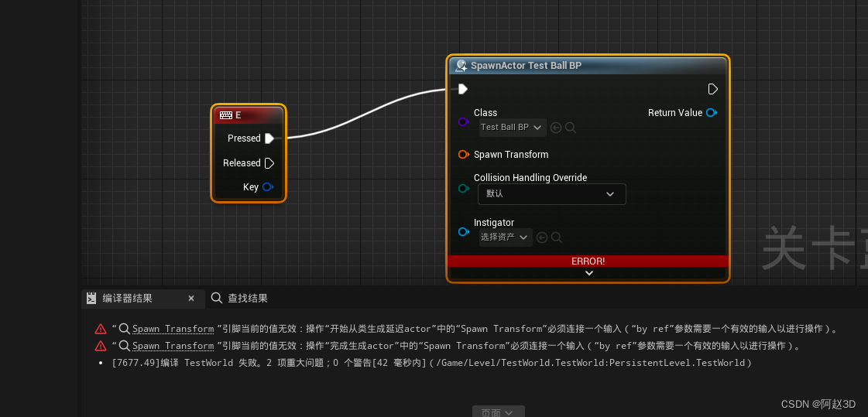Click the Spawn Transform pin label
The height and width of the screenshot is (417, 868).
511,155
